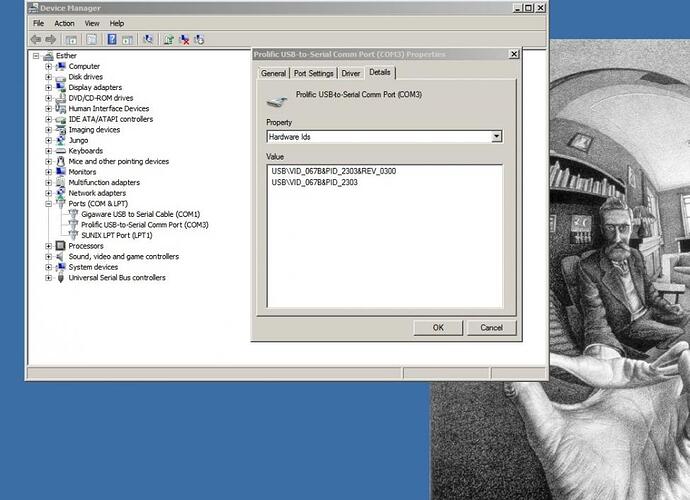Expand the Multifunction adapters node
The height and width of the screenshot is (500, 690).
[x=48, y=183]
